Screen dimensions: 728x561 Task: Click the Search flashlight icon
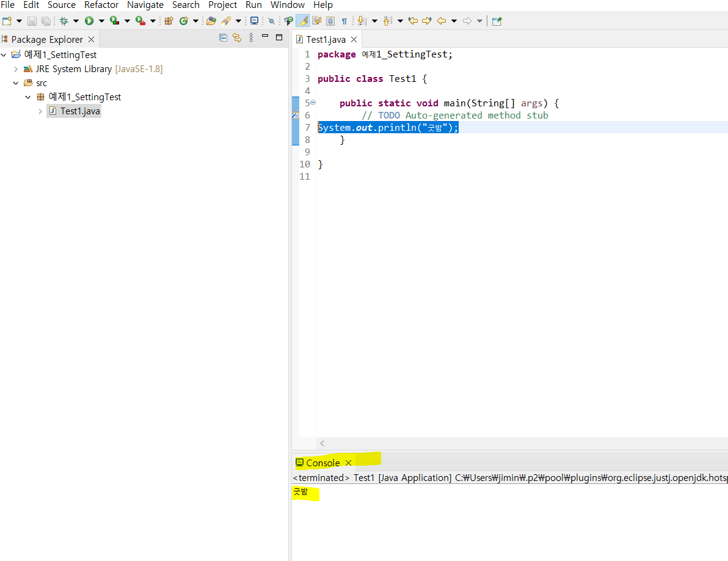click(x=226, y=21)
